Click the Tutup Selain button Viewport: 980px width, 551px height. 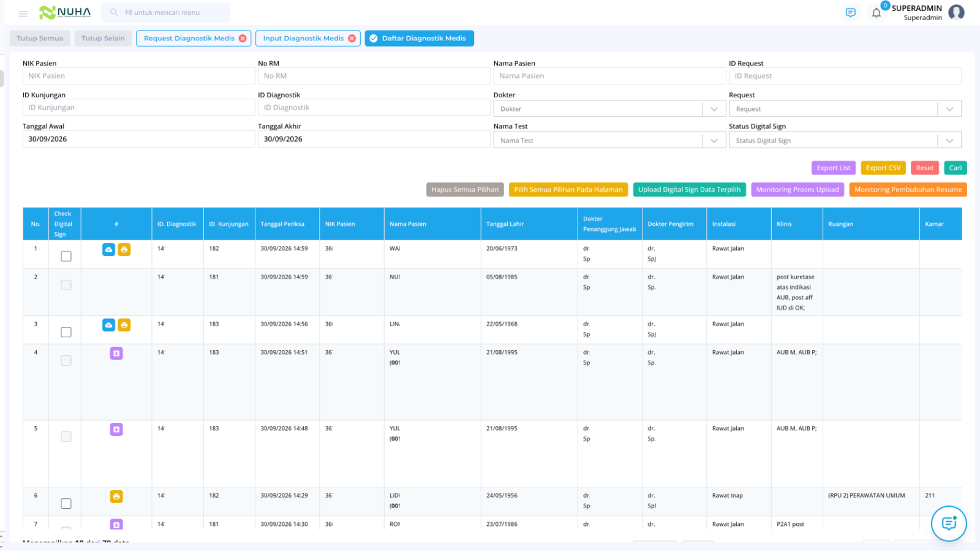click(x=103, y=39)
